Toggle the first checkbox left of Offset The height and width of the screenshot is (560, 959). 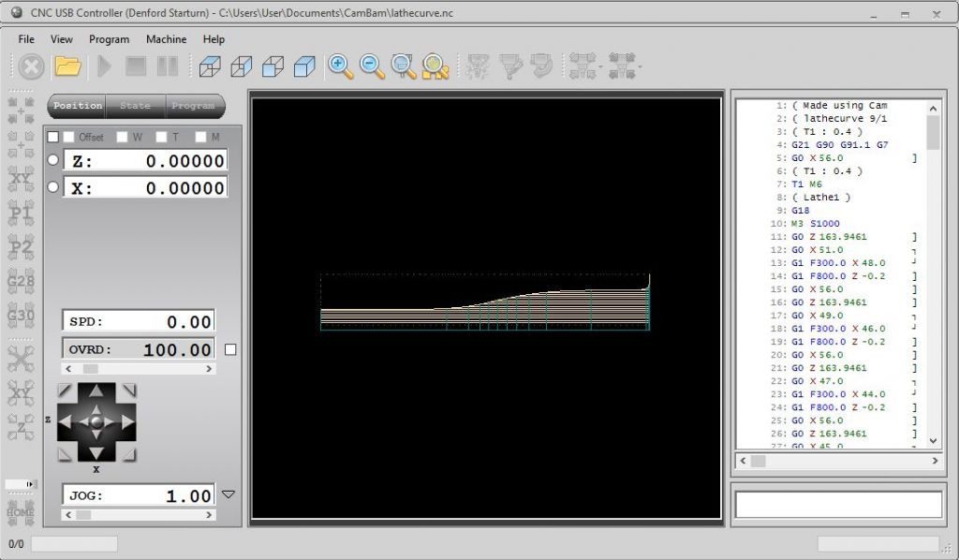(x=53, y=137)
